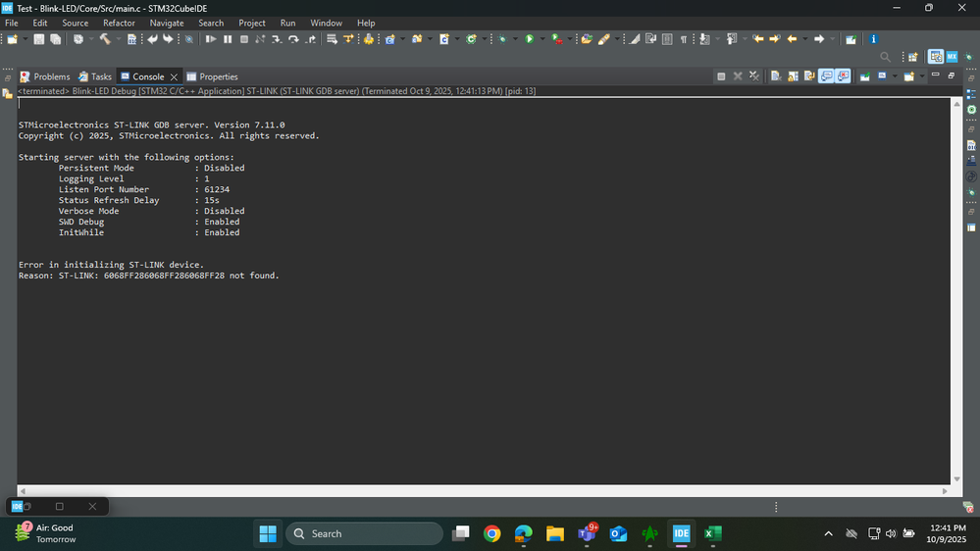Open Google Chrome from taskbar
Image resolution: width=980 pixels, height=551 pixels.
(491, 533)
